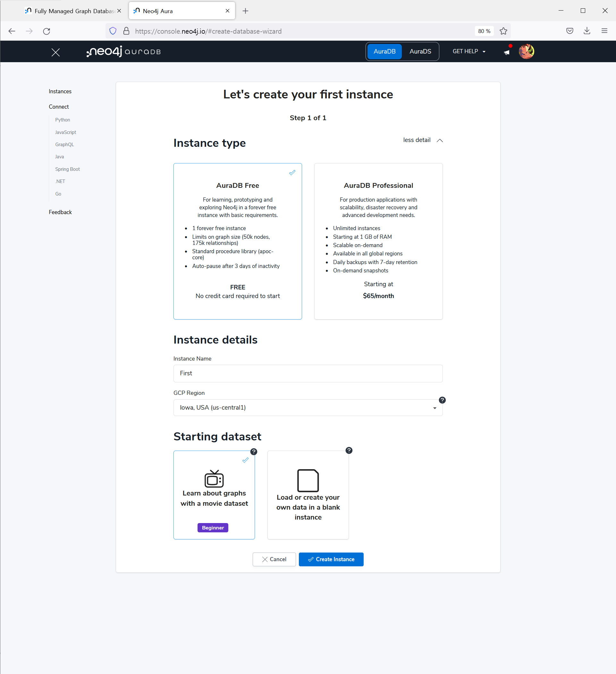
Task: Click the blank instance help question icon
Action: [349, 450]
